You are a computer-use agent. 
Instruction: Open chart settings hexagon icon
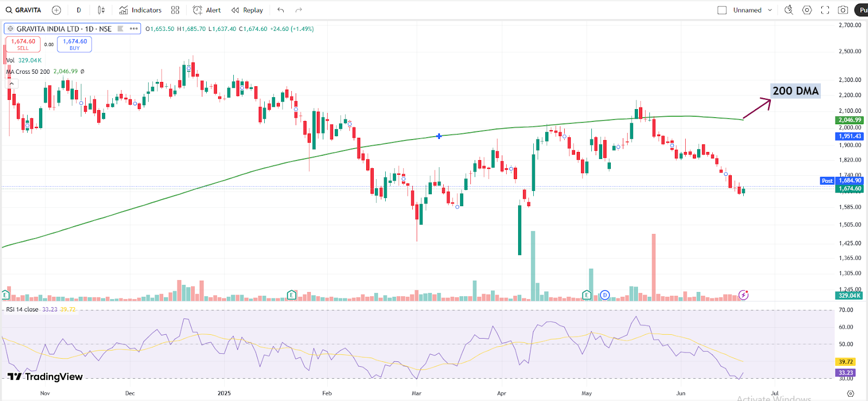[807, 10]
